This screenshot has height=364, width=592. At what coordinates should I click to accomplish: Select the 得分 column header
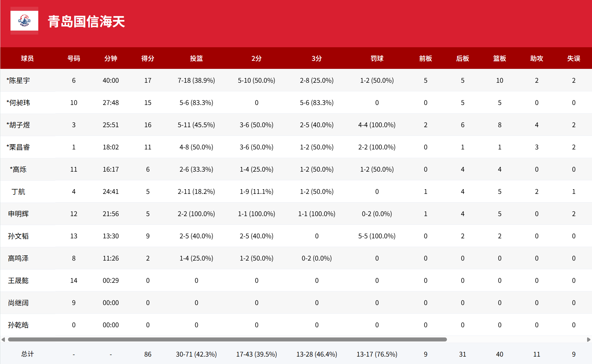click(148, 58)
